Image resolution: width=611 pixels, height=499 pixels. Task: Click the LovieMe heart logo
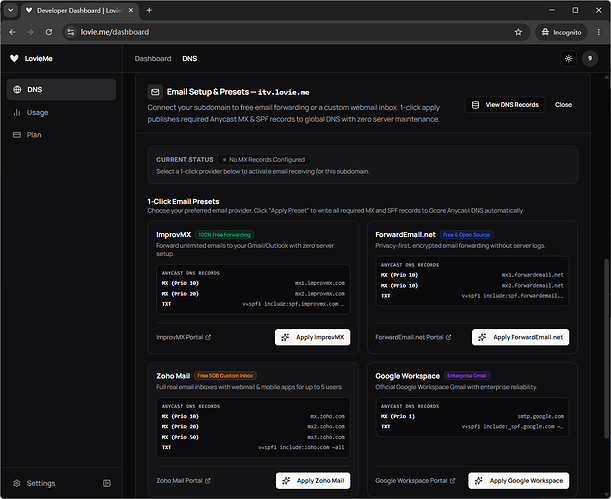pyautogui.click(x=14, y=58)
